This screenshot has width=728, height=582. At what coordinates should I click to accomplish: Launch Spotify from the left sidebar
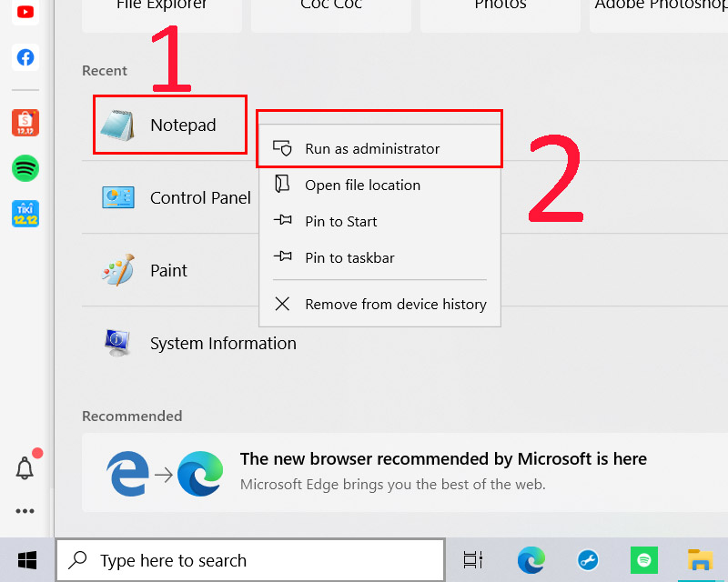[x=25, y=168]
